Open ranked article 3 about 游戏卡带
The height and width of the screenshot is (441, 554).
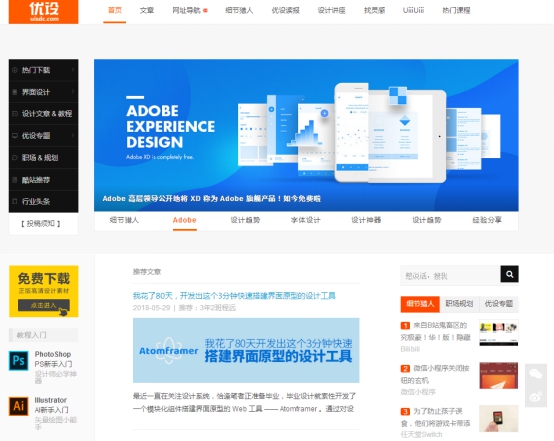436,417
